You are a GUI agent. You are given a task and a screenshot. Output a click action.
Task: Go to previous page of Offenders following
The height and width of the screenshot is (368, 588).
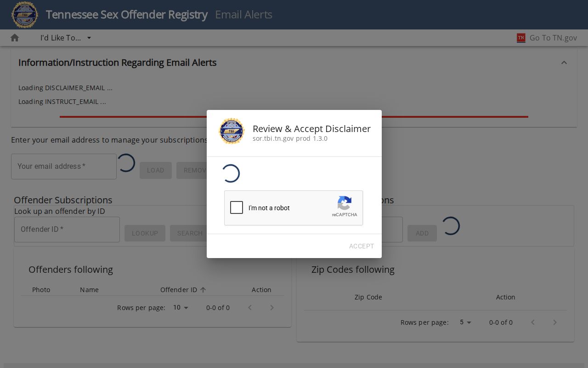coord(250,307)
